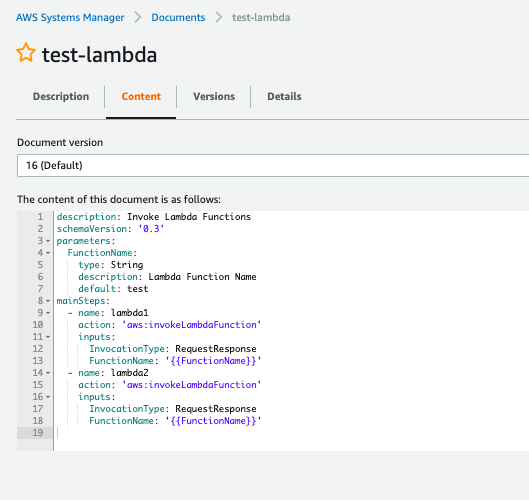
Task: Click 'Lambda Function Name' description text
Action: click(x=202, y=277)
